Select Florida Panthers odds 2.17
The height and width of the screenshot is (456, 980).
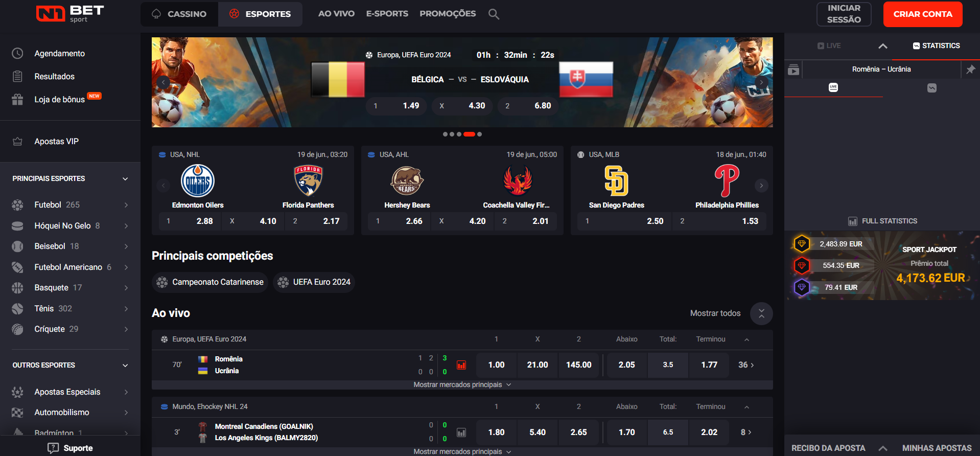pos(316,221)
